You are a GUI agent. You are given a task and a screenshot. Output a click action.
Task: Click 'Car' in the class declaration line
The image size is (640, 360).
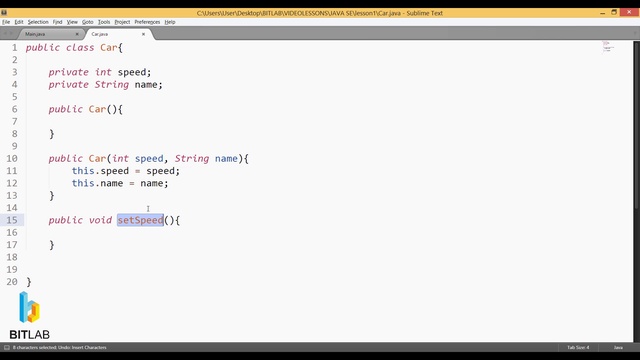click(x=109, y=48)
